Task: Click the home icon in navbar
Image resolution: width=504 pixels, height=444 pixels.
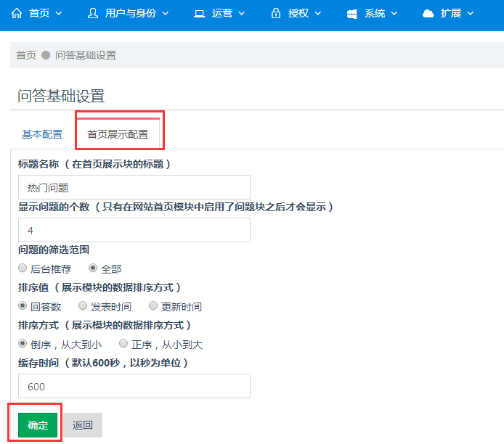Action: click(x=17, y=14)
